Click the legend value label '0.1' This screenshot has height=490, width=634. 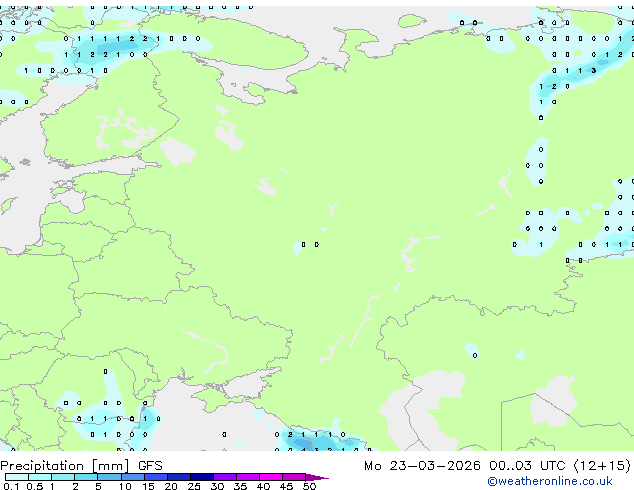[x=11, y=486]
